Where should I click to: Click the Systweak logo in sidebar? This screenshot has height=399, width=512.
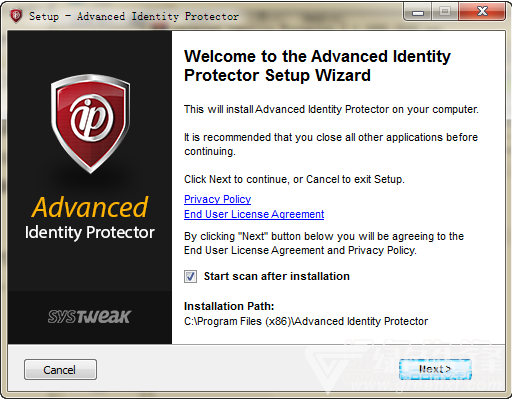click(89, 316)
